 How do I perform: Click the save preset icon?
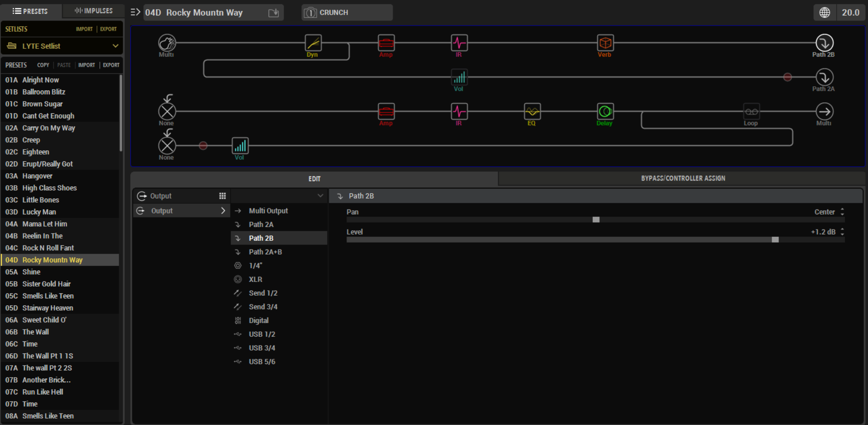(x=274, y=13)
